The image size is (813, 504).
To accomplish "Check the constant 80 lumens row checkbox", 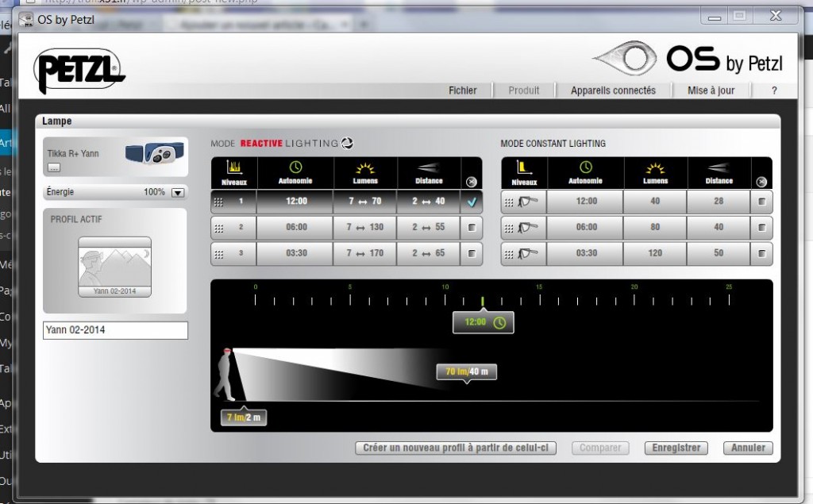I will coord(761,228).
